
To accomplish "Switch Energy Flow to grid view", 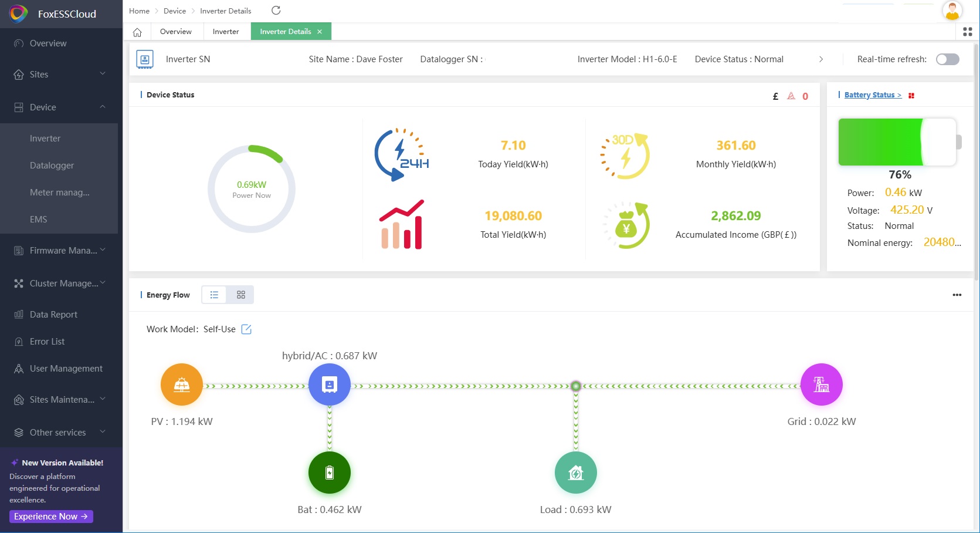I will 241,295.
